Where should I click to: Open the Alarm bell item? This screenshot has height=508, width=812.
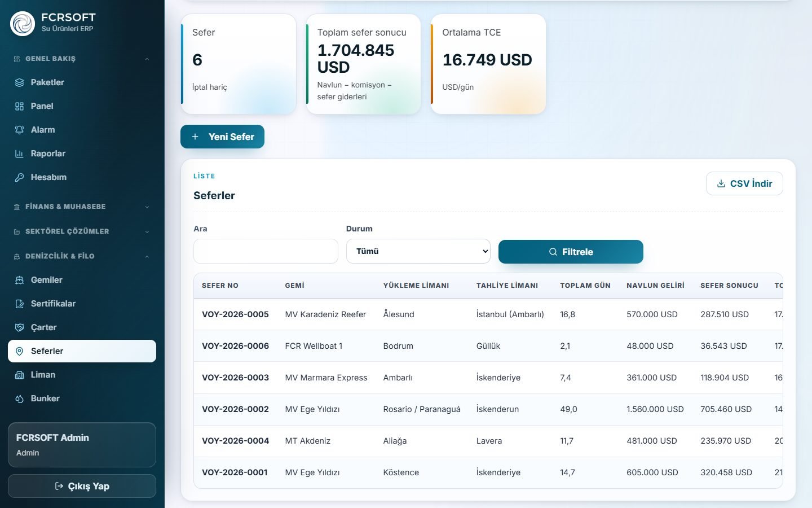pyautogui.click(x=82, y=130)
